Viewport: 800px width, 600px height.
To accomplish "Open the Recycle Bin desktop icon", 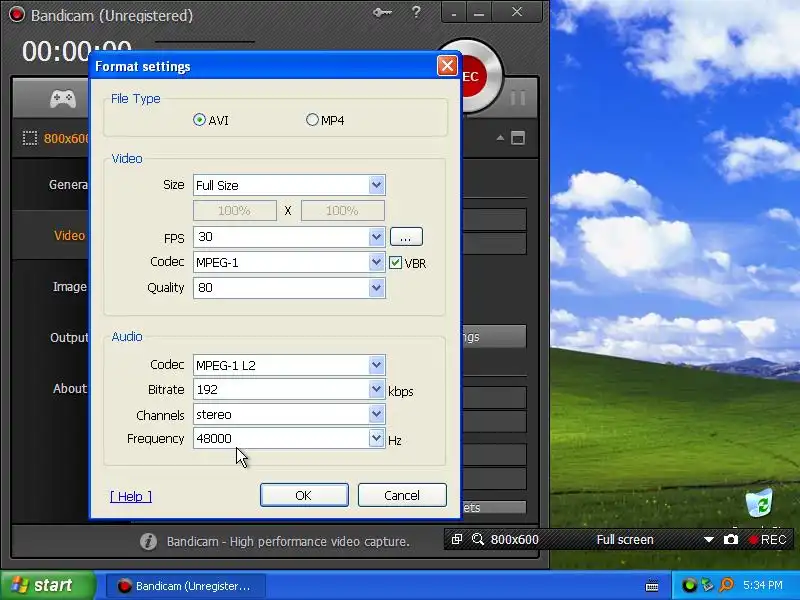I will (759, 503).
